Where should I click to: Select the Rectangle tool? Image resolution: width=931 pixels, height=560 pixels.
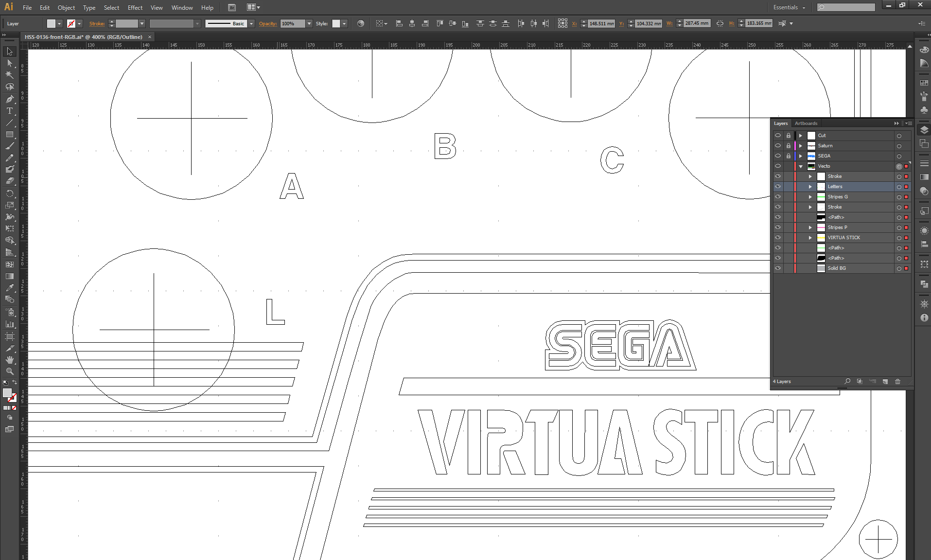click(10, 134)
